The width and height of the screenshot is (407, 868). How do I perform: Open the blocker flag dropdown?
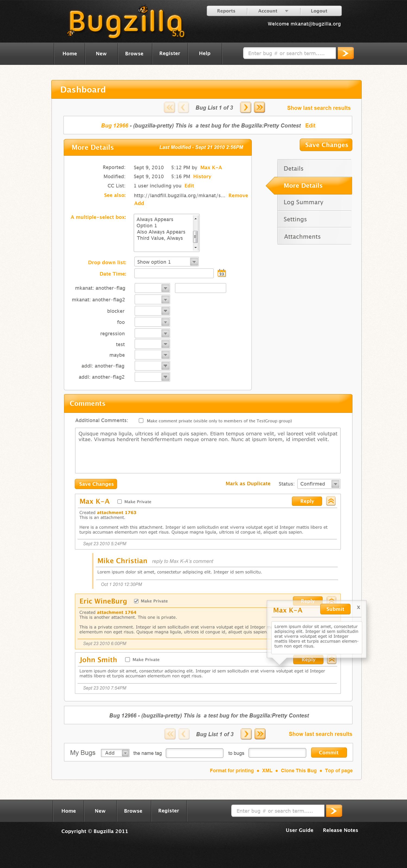click(x=152, y=311)
